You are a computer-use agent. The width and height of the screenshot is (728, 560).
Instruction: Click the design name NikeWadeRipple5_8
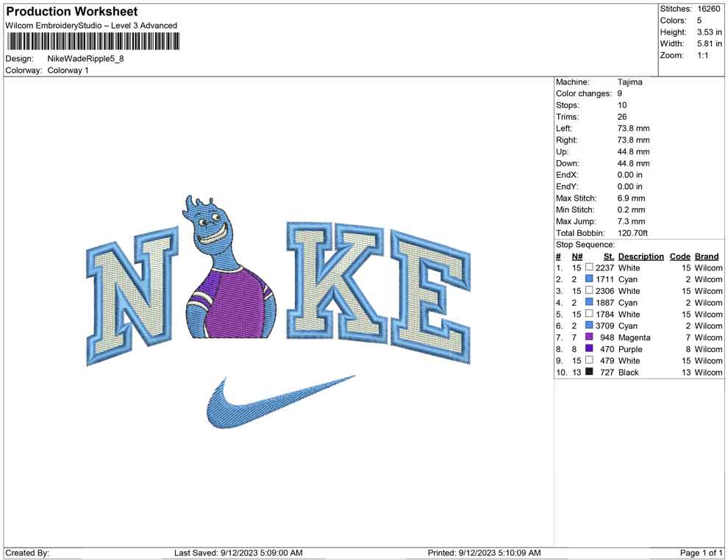(x=85, y=59)
